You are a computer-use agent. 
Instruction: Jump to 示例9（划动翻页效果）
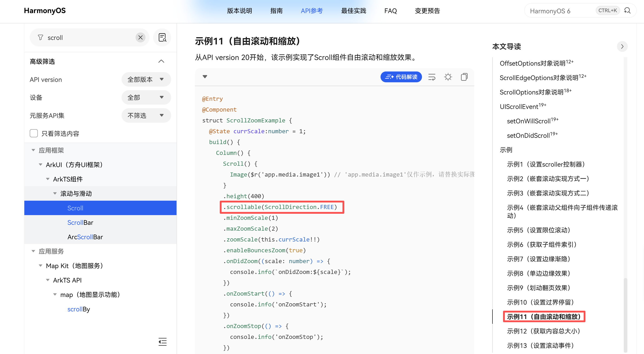(539, 288)
